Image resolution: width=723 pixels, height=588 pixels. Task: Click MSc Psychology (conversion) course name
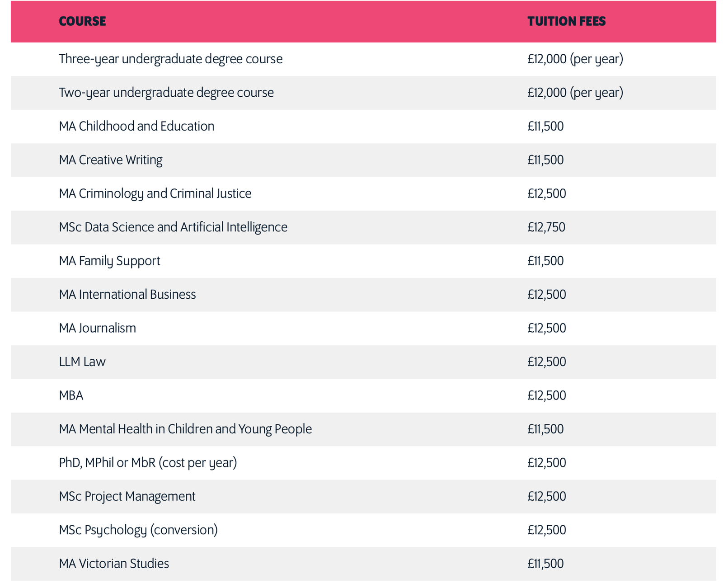[138, 530]
